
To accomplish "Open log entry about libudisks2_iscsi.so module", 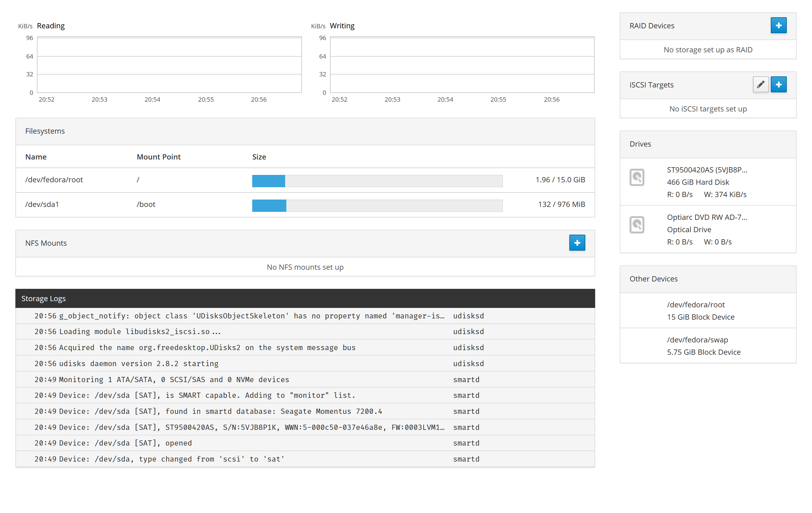I will coord(140,331).
